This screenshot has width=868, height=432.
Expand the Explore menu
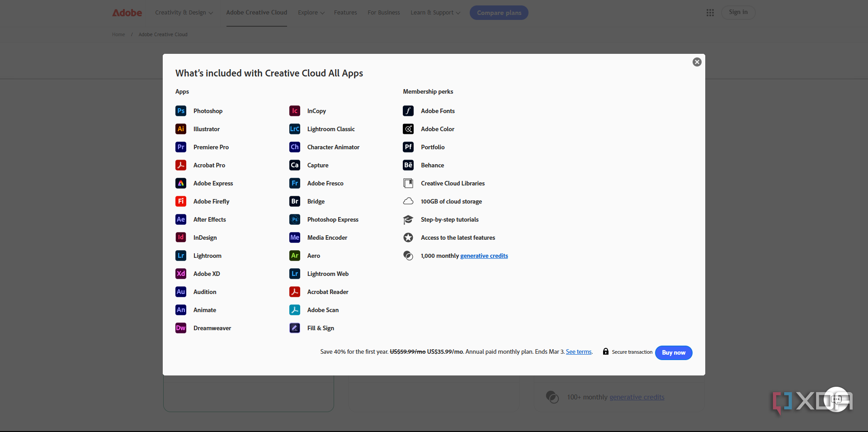[x=311, y=13]
